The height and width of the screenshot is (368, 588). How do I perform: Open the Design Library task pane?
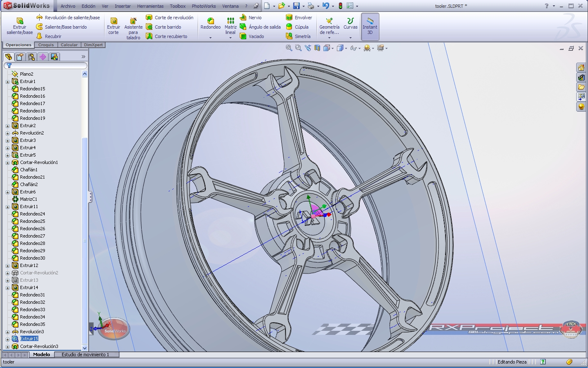[581, 77]
